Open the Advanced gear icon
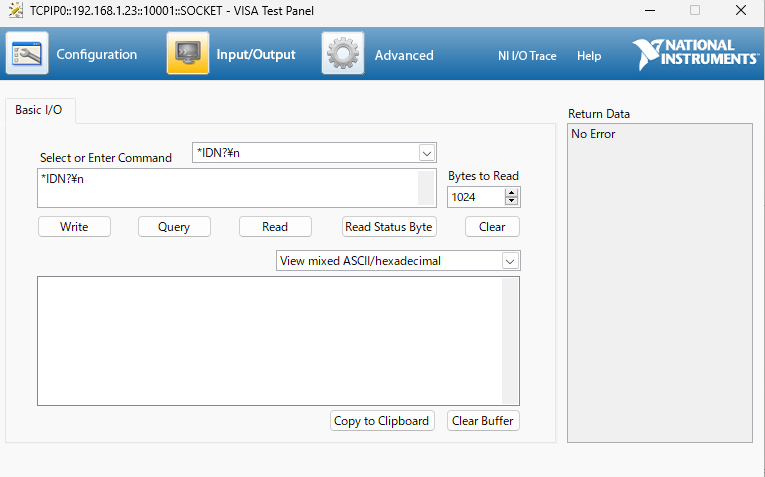Screen dimensions: 765x477 coord(342,53)
